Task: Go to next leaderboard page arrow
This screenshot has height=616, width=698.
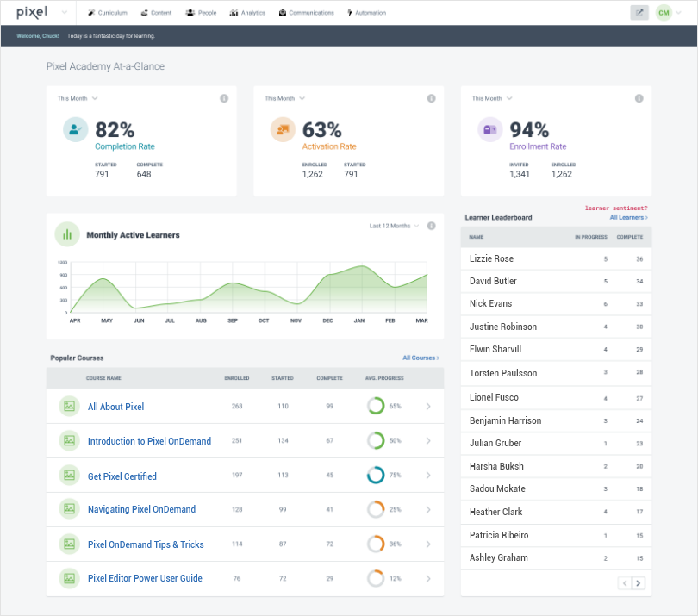Action: [x=639, y=583]
